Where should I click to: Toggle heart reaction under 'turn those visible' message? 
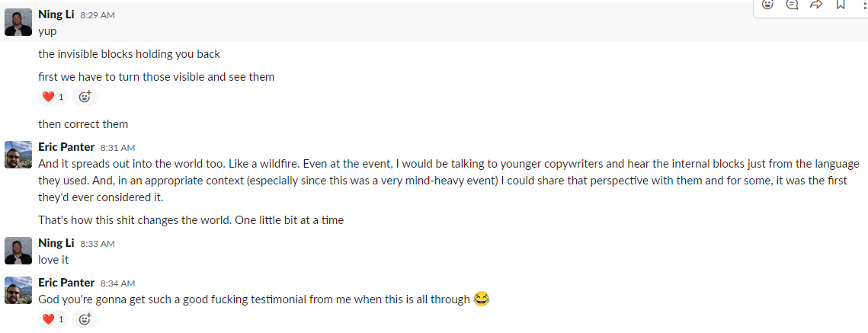(x=53, y=97)
